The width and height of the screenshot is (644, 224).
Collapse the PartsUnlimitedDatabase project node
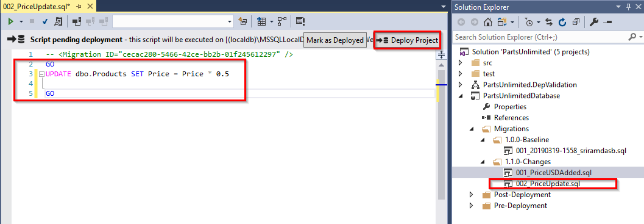[461, 96]
